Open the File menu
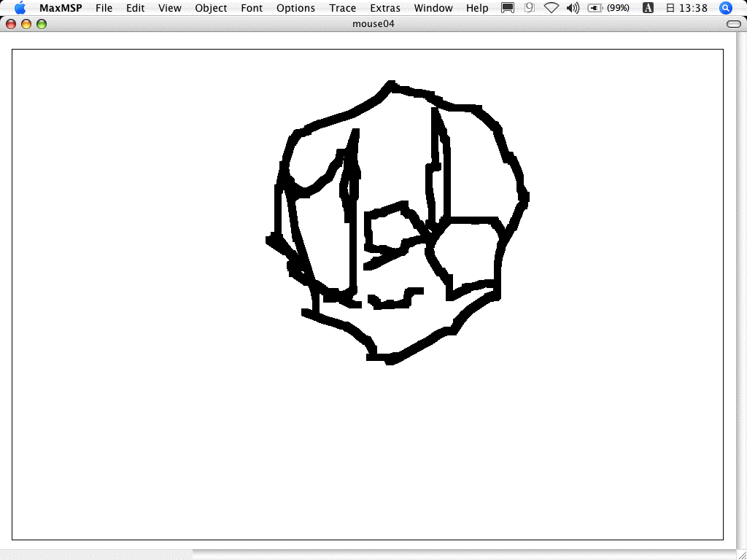Viewport: 747px width, 560px height. 104,8
